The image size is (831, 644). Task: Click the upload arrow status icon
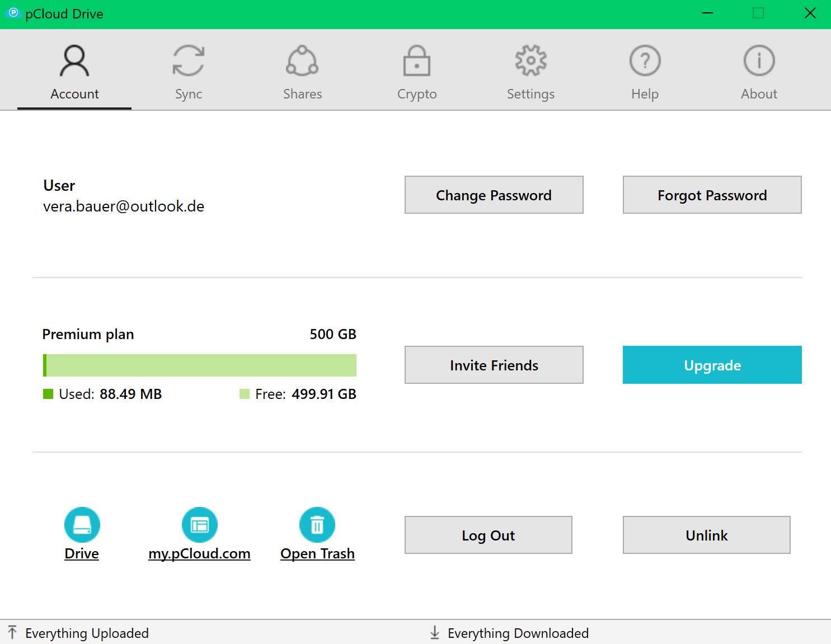pyautogui.click(x=12, y=632)
